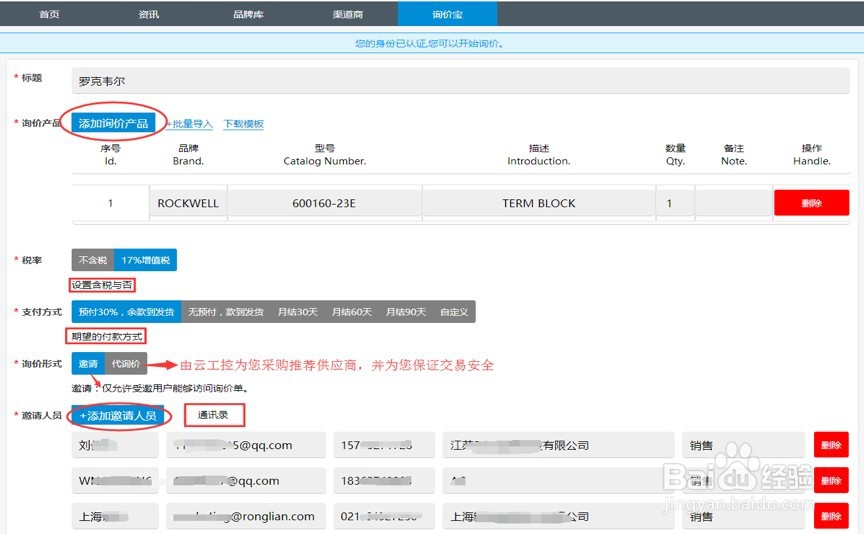
Task: Click the name field starting with 刘
Action: click(115, 445)
